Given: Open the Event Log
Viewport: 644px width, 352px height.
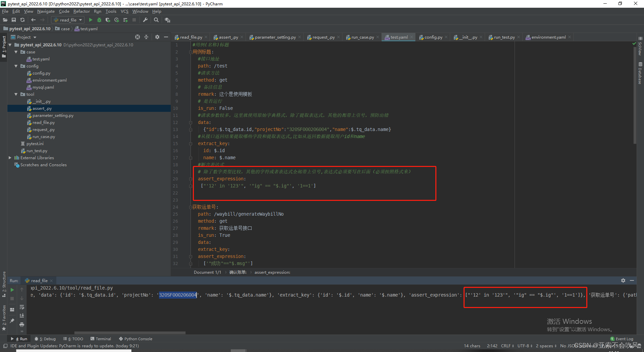Looking at the screenshot, I should [622, 339].
